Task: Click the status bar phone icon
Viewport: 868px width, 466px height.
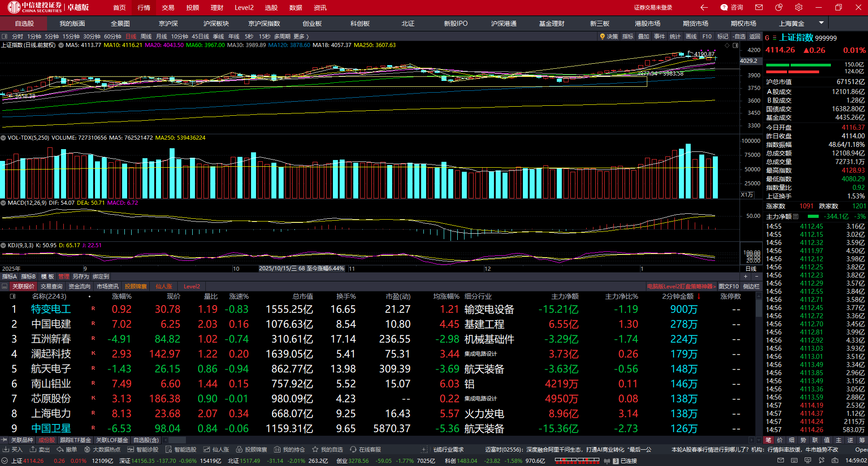Action: pyautogui.click(x=821, y=461)
